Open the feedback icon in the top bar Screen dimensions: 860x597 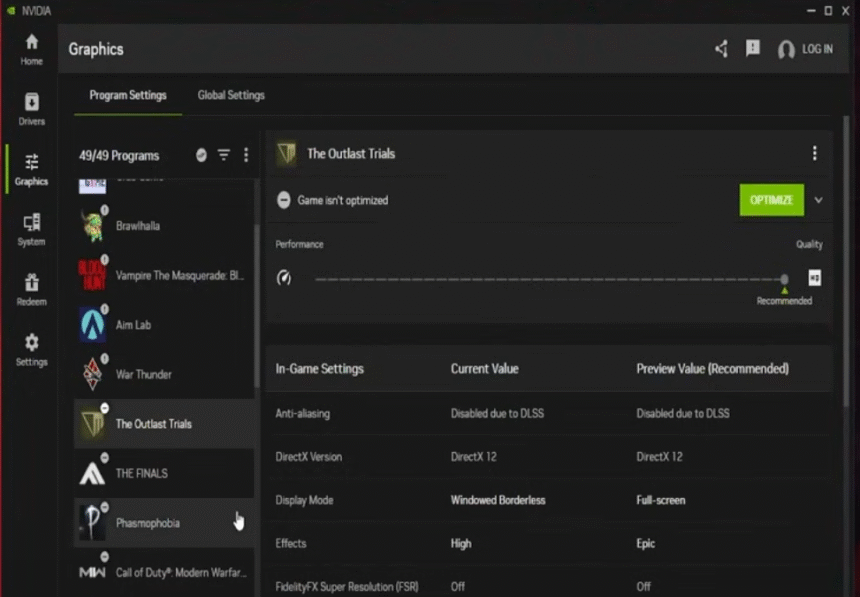click(753, 48)
